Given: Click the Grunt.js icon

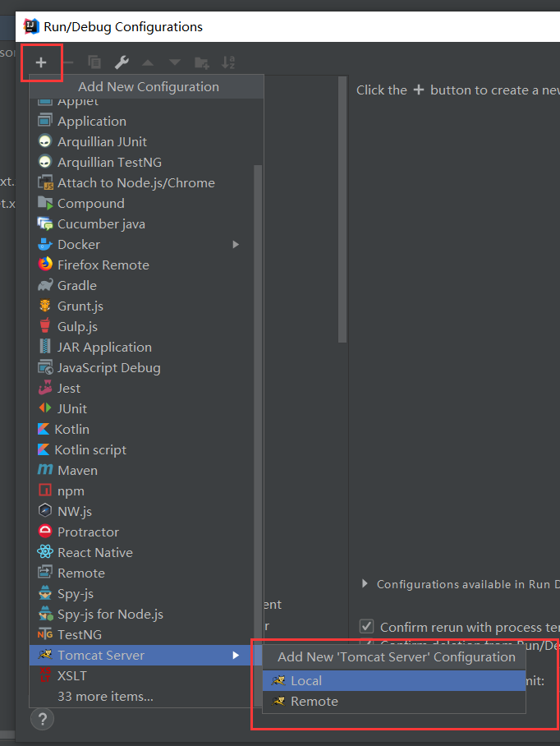Looking at the screenshot, I should coord(44,306).
